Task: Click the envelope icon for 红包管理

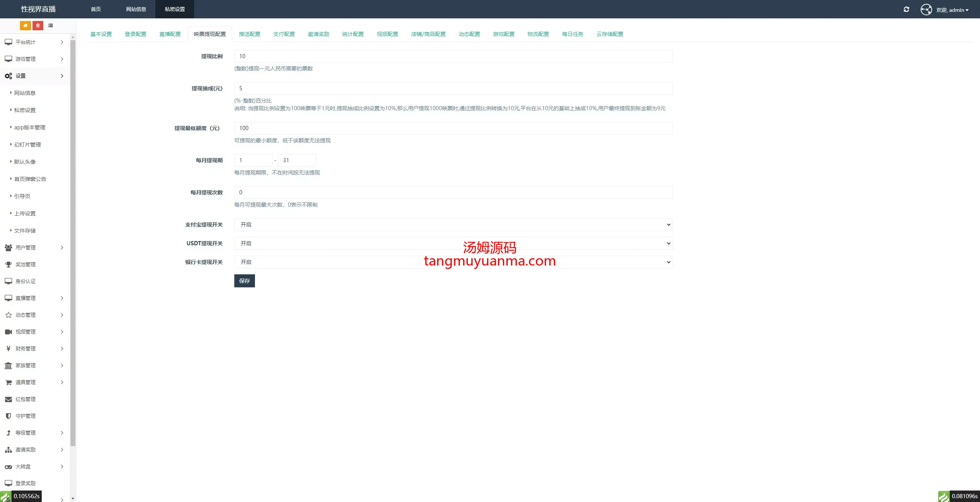Action: (8, 399)
